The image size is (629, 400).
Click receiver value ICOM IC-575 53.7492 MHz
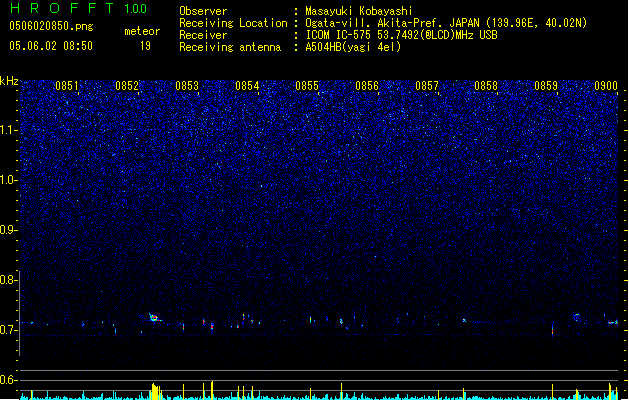[x=401, y=35]
